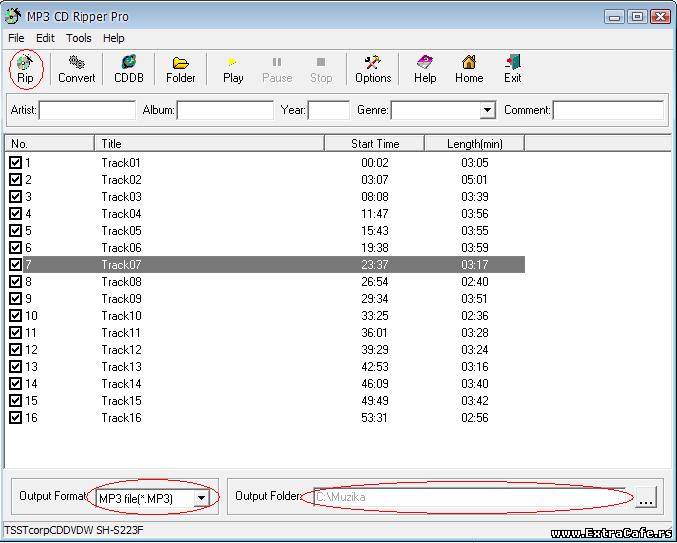Expand the Genre dropdown
This screenshot has height=543, width=677.
point(487,110)
